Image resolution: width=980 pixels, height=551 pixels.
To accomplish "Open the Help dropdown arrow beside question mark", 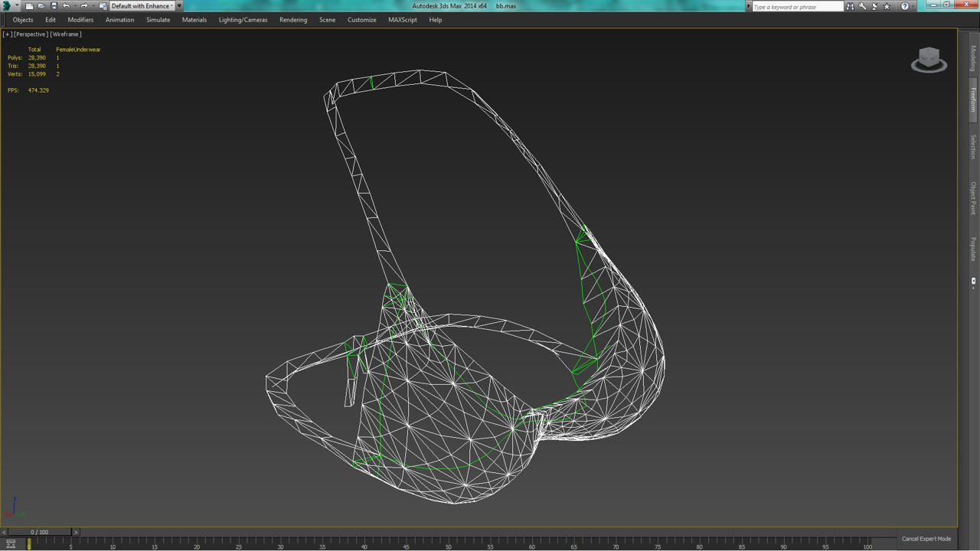I will pyautogui.click(x=913, y=6).
